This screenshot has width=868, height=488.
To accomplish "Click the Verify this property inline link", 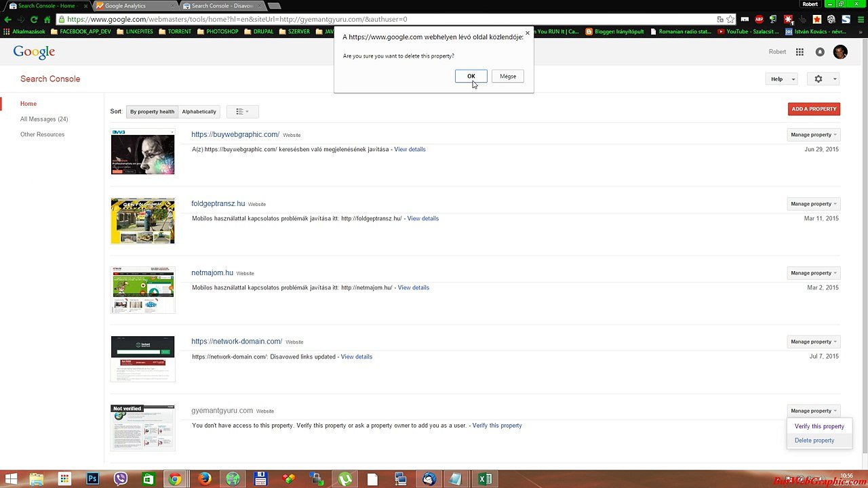I will tap(497, 426).
